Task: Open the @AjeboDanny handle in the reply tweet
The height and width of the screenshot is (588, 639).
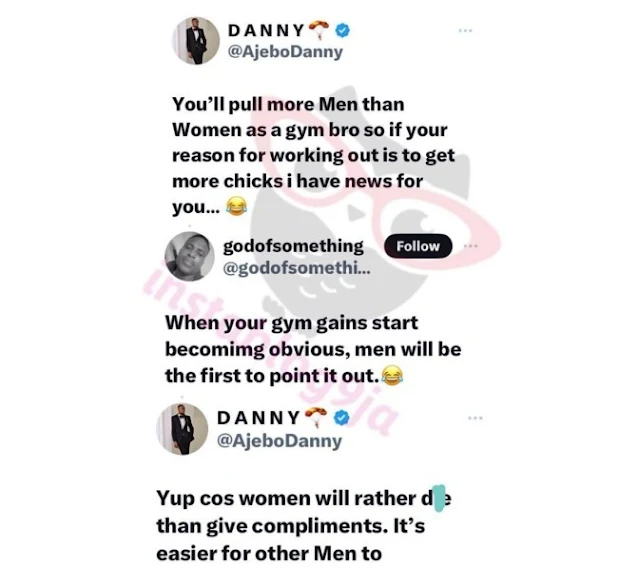Action: (280, 441)
